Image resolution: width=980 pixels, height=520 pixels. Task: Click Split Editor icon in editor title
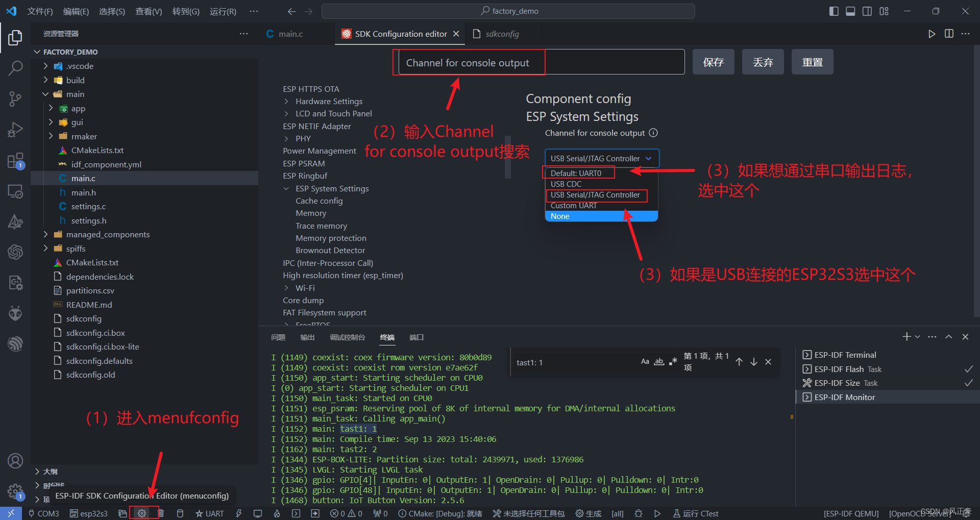[949, 34]
